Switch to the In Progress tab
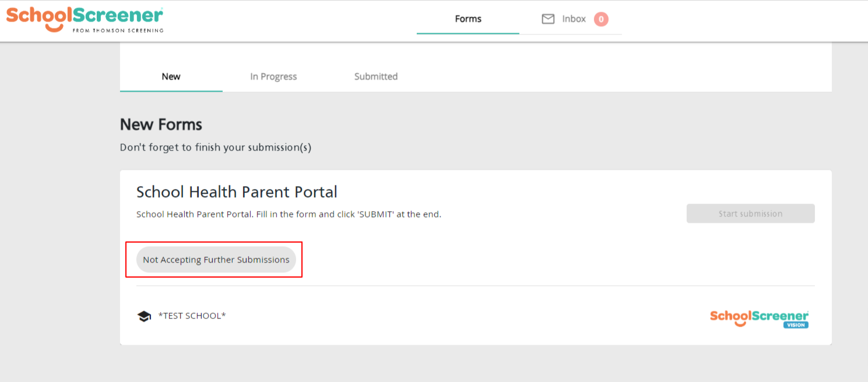868x382 pixels. [273, 76]
